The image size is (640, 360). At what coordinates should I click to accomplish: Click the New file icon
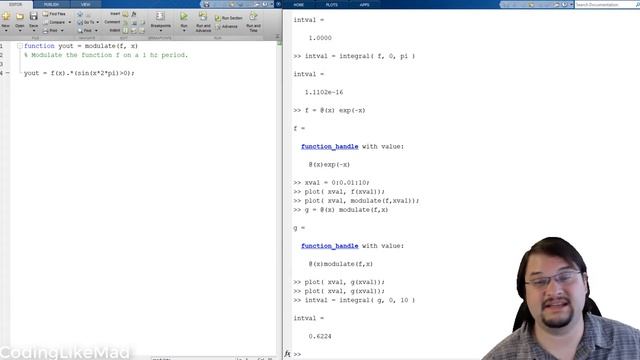pyautogui.click(x=6, y=16)
